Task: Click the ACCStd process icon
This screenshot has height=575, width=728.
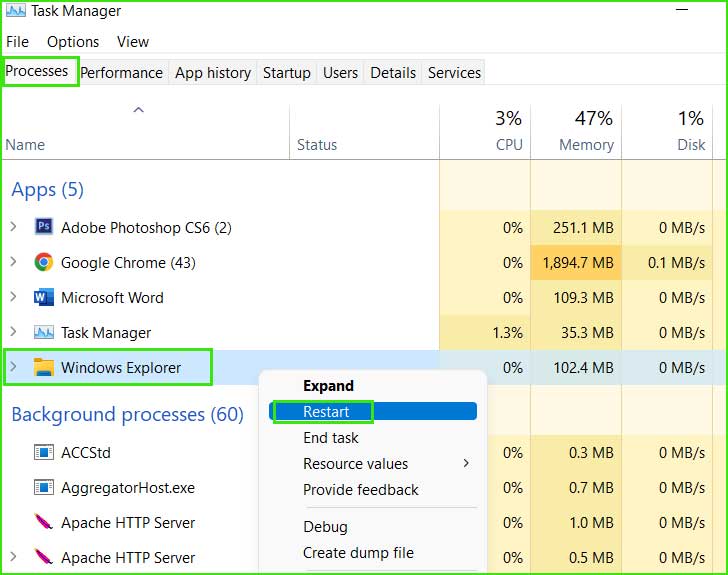Action: click(44, 452)
